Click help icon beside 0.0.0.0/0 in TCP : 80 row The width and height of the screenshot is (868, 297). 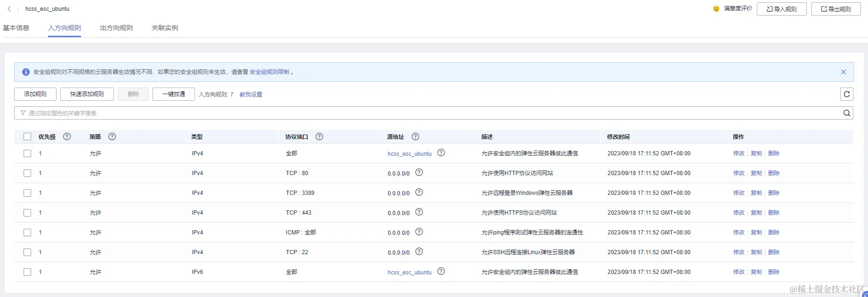pos(419,172)
